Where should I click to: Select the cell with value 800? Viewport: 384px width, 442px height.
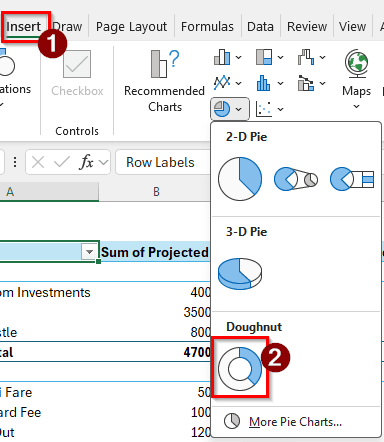pos(155,332)
